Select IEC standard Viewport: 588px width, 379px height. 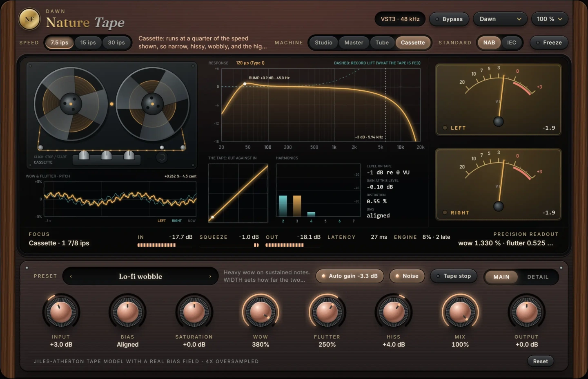[x=512, y=43]
